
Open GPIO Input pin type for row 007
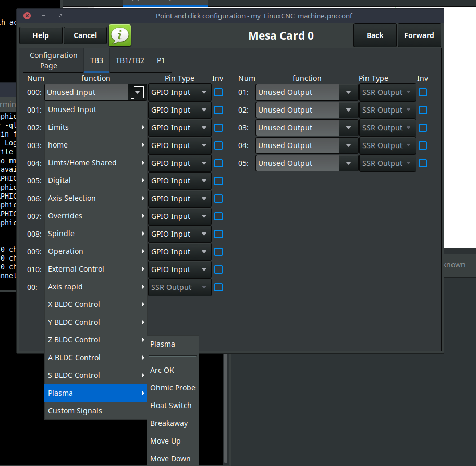click(179, 216)
